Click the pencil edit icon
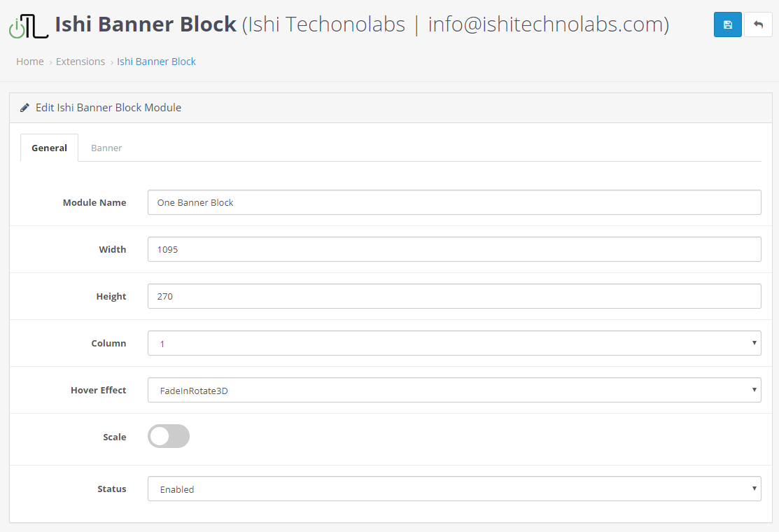The height and width of the screenshot is (532, 779). (24, 108)
